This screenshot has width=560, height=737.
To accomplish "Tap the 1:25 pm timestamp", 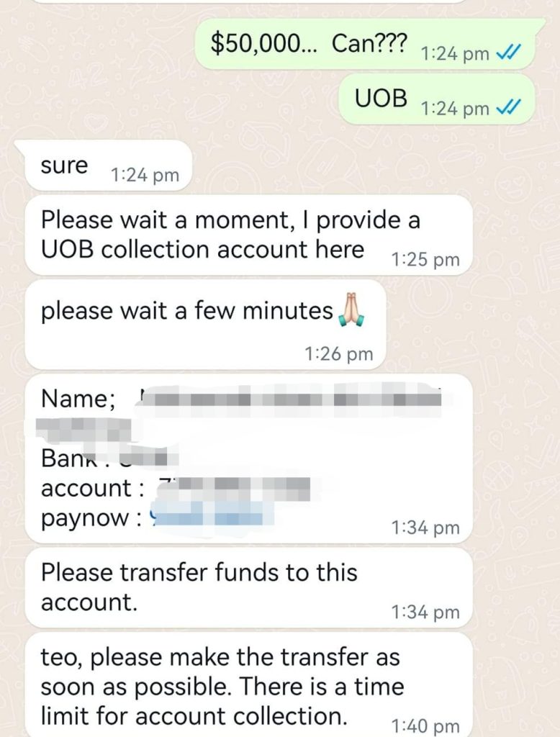I will (x=425, y=259).
